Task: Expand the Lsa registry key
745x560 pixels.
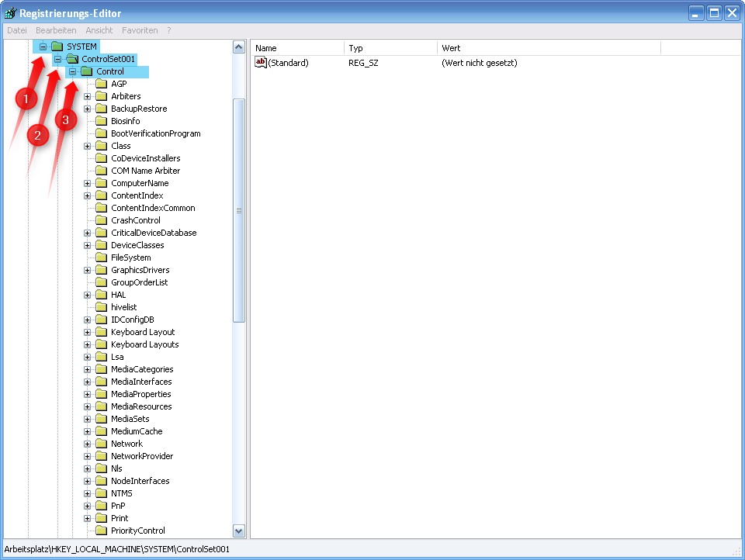Action: pos(87,356)
